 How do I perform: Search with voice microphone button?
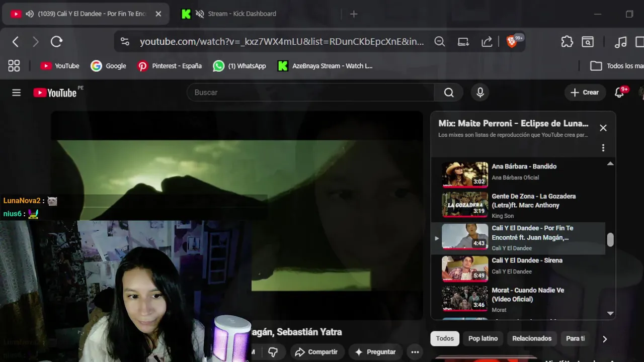[480, 93]
